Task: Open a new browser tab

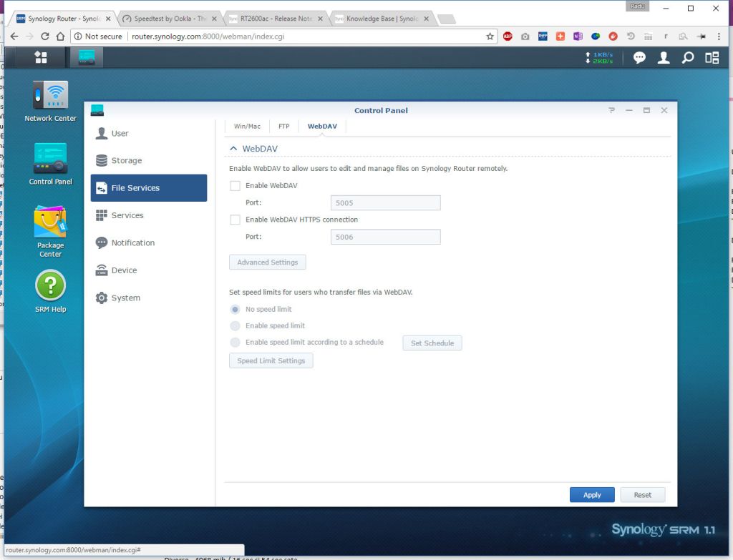Action: tap(447, 19)
